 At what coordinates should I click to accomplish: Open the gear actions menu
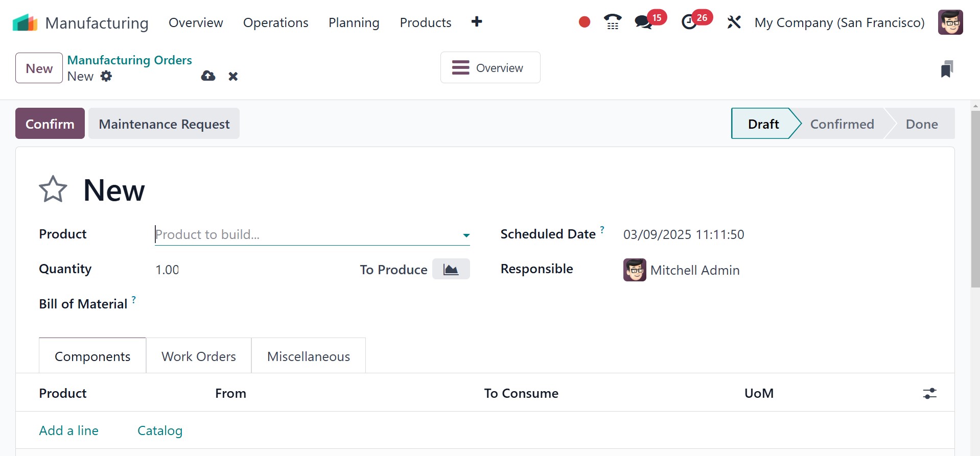click(106, 76)
